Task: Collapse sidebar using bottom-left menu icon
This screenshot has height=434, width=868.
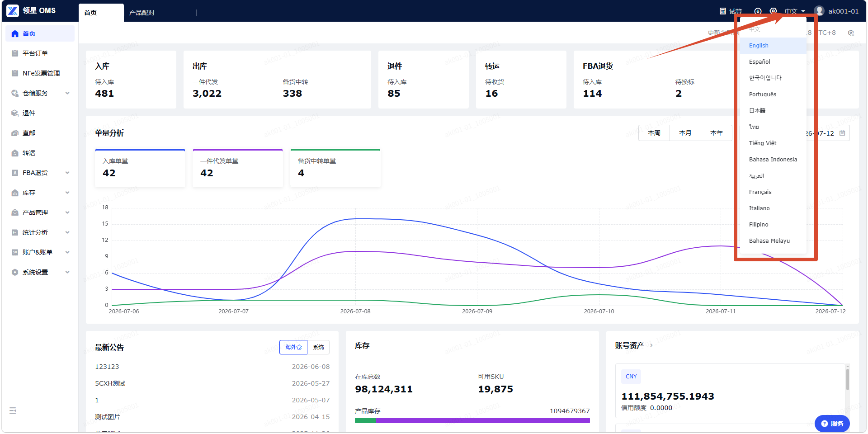Action: (13, 410)
